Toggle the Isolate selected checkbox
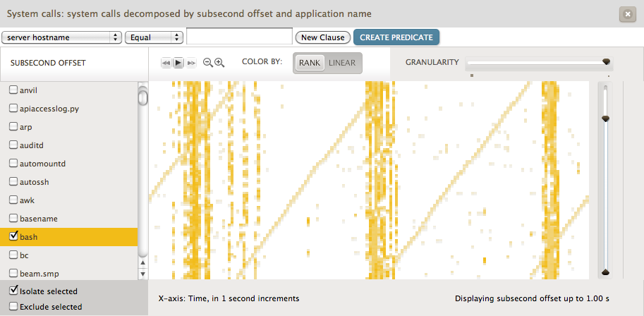The image size is (644, 316). tap(13, 291)
